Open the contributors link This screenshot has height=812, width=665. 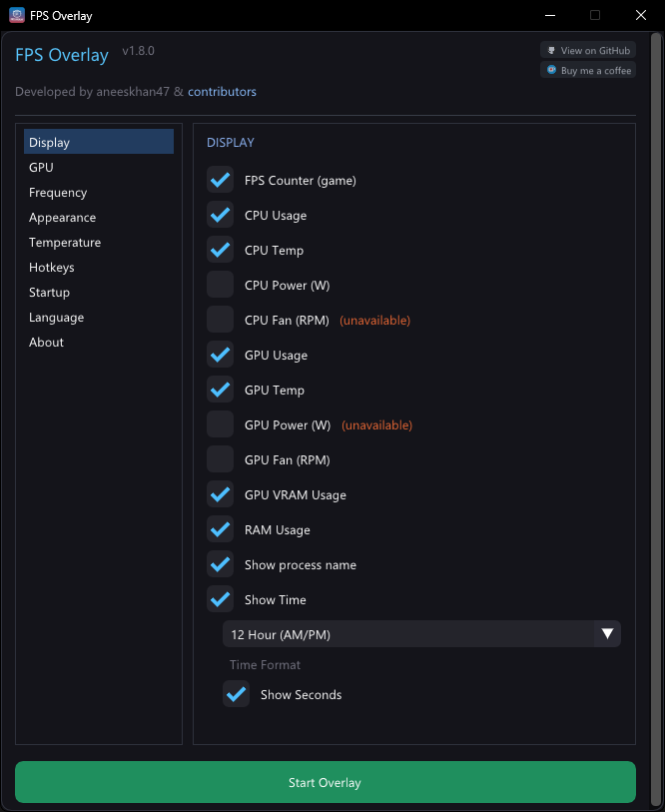(x=222, y=92)
